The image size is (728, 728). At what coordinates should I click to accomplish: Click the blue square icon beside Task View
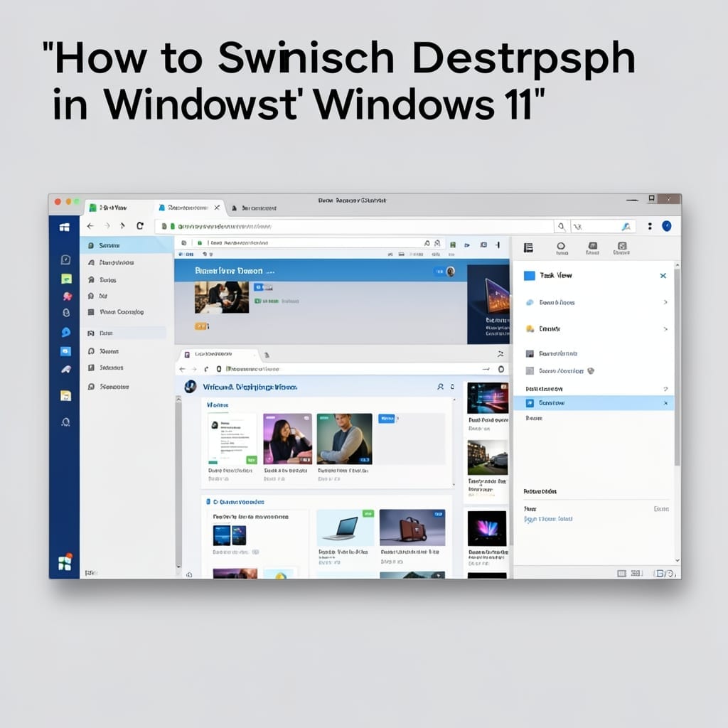[x=529, y=276]
